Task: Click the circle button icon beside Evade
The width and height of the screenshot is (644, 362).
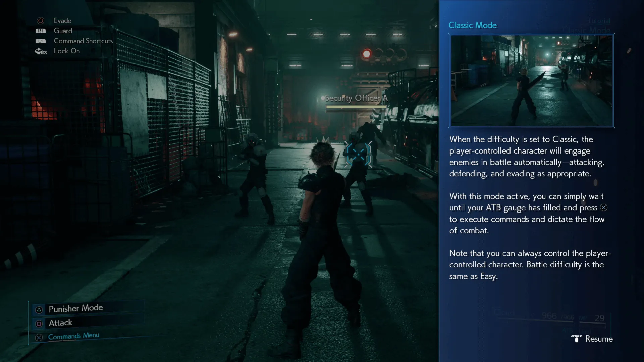Action: [41, 21]
